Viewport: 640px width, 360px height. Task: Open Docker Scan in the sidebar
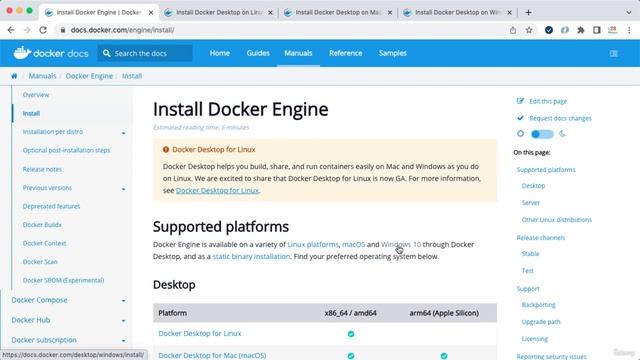(x=40, y=262)
